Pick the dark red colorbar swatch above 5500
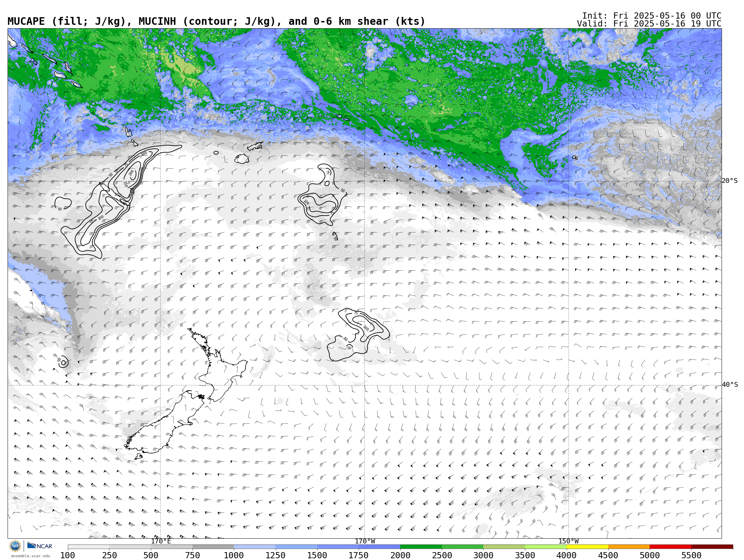 [x=712, y=547]
